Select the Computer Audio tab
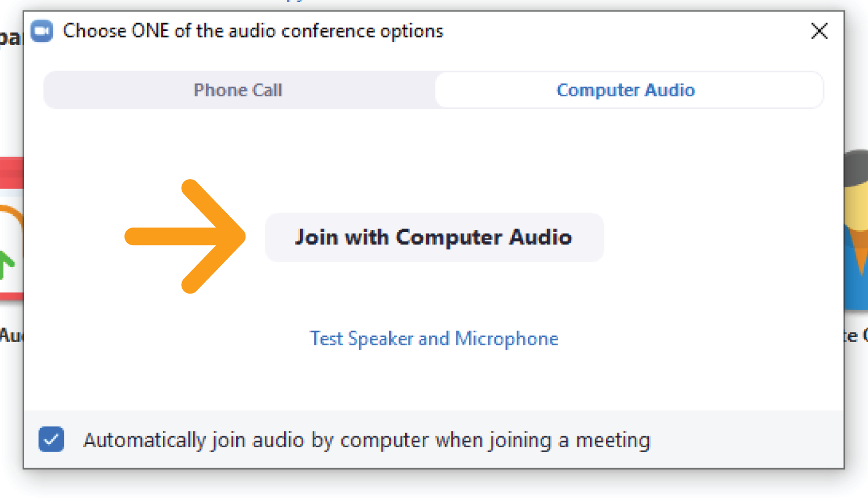 tap(626, 90)
